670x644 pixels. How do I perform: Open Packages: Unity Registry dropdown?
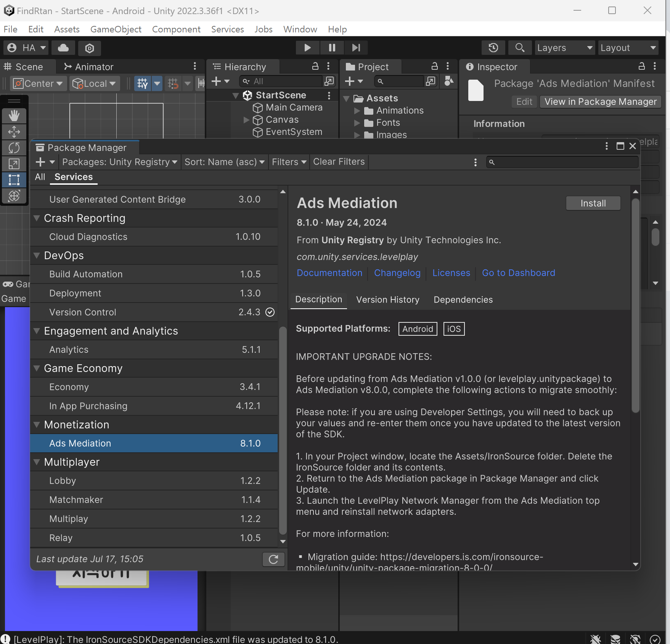click(119, 162)
